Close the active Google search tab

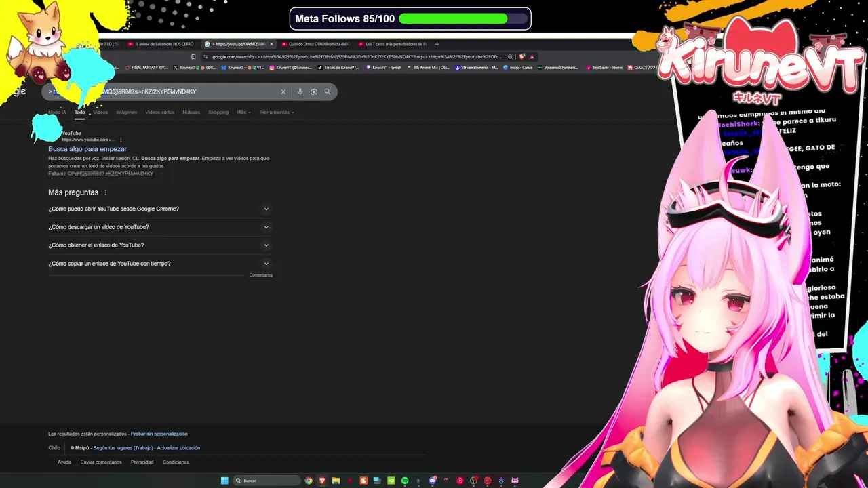point(271,44)
